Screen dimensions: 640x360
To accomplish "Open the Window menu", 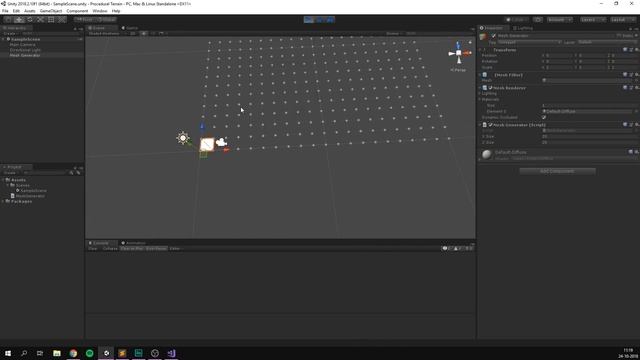I will tap(100, 11).
